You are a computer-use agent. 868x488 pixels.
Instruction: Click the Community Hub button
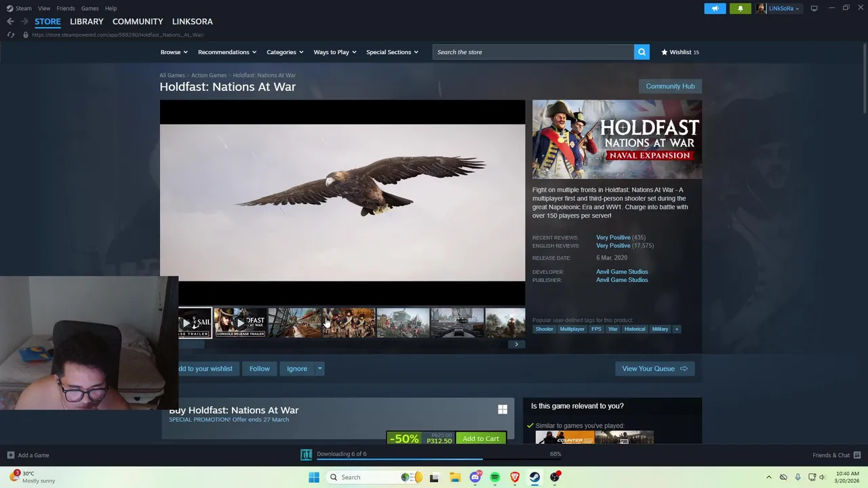[x=670, y=86]
